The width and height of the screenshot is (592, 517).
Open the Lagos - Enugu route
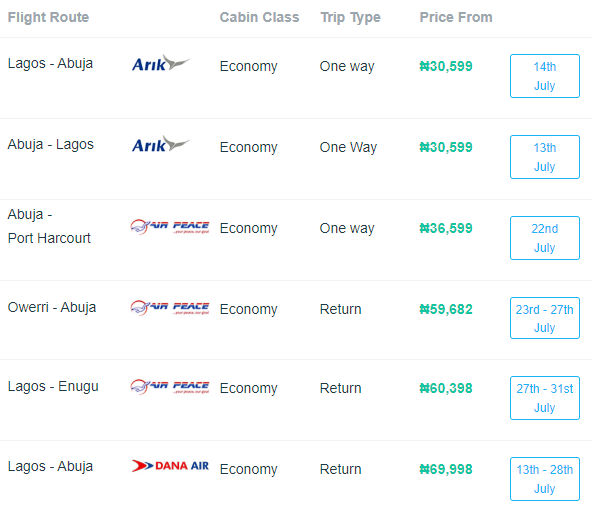click(53, 386)
